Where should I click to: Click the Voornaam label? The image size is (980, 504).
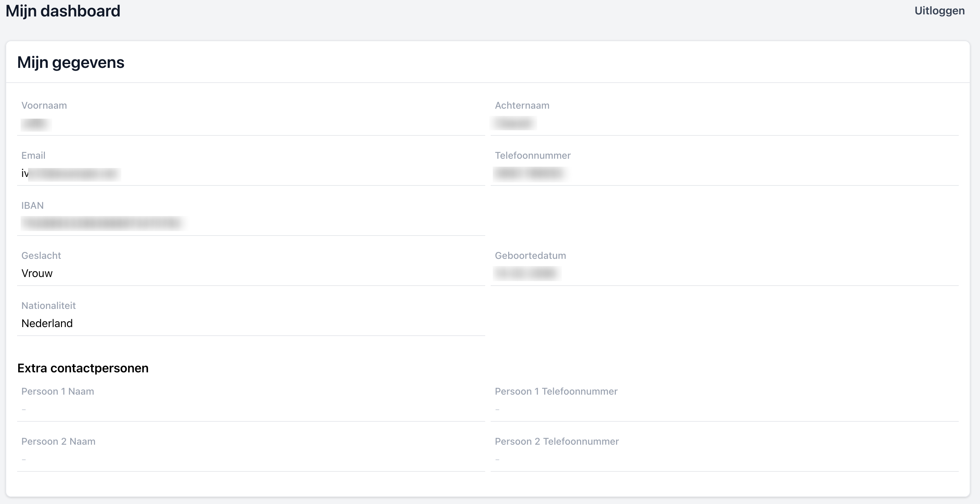[44, 106]
